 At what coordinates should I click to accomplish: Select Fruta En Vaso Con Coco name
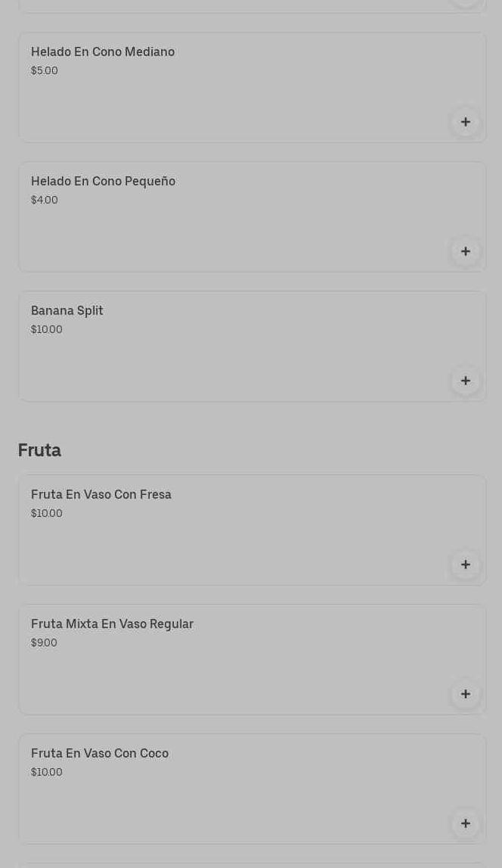coord(100,753)
